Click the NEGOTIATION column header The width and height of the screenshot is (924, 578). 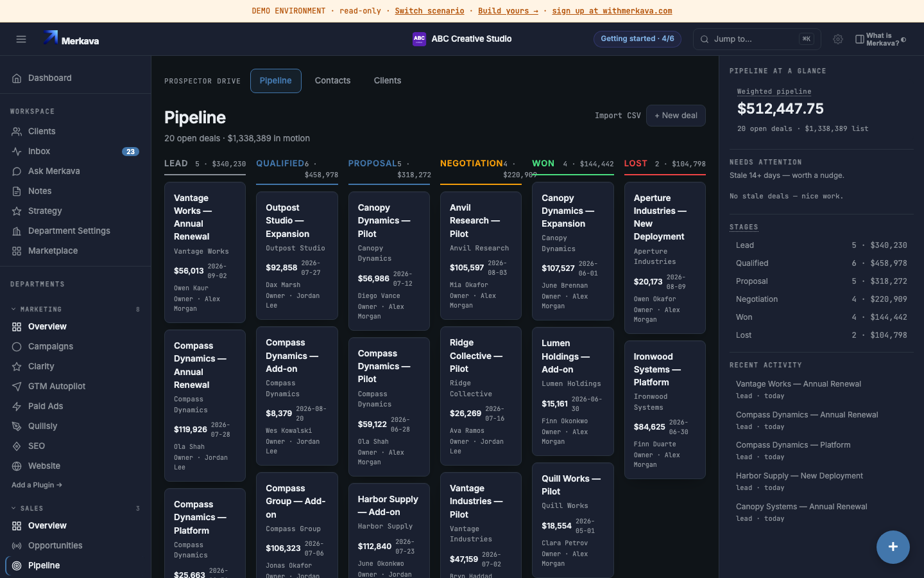(x=472, y=164)
